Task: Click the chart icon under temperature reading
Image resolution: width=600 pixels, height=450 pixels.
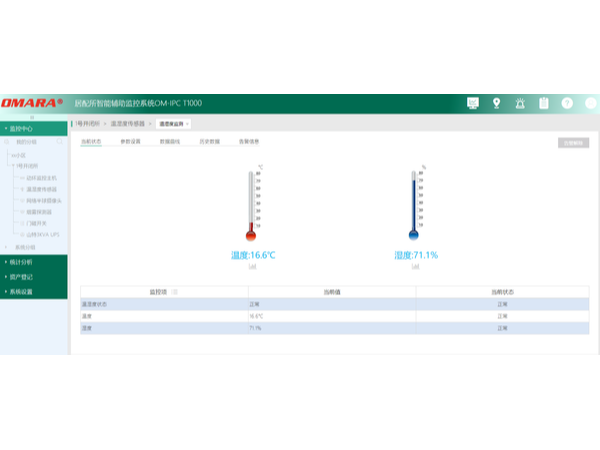Action: [252, 267]
